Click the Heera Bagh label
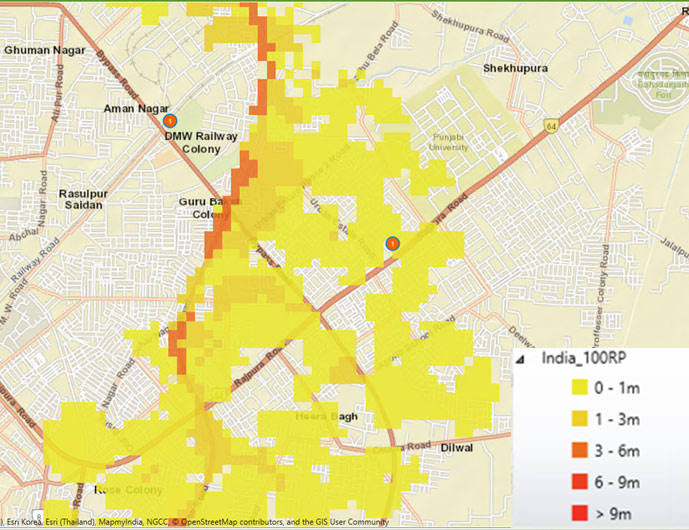The width and height of the screenshot is (689, 530). click(326, 416)
